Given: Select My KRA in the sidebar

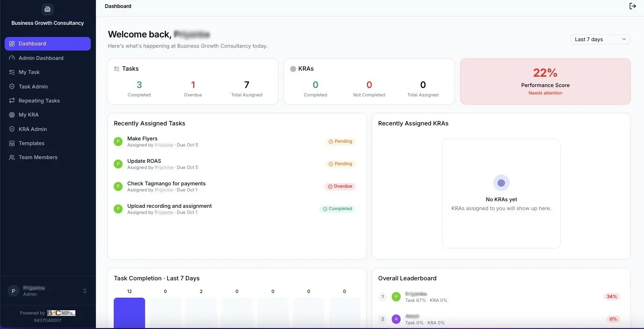Looking at the screenshot, I should [48, 115].
